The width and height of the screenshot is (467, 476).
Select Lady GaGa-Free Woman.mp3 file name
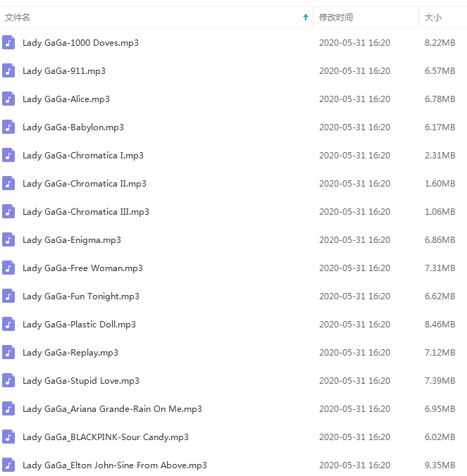[x=82, y=268]
